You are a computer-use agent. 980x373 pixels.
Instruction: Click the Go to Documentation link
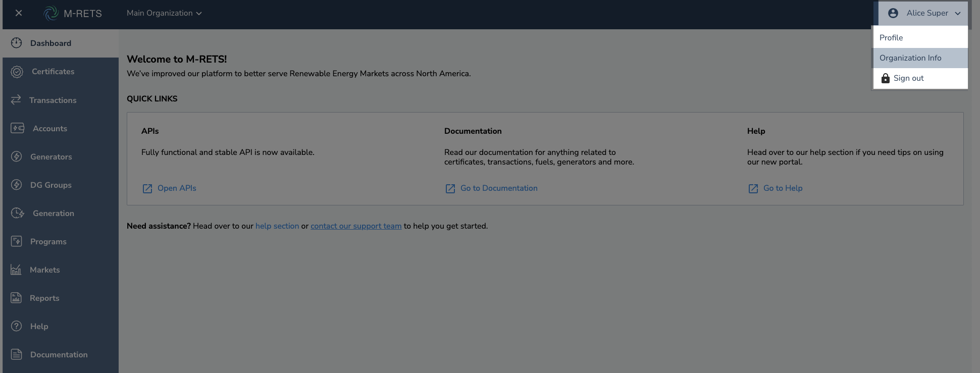(499, 188)
